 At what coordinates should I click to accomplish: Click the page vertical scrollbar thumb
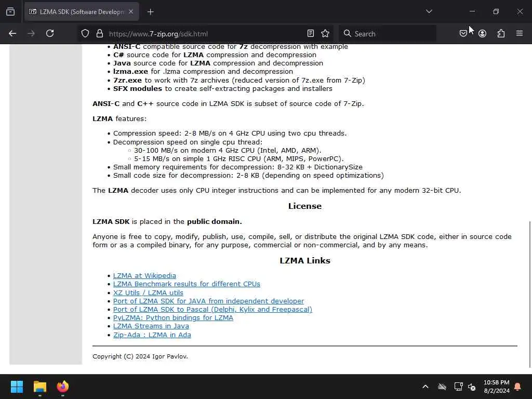coord(529,294)
